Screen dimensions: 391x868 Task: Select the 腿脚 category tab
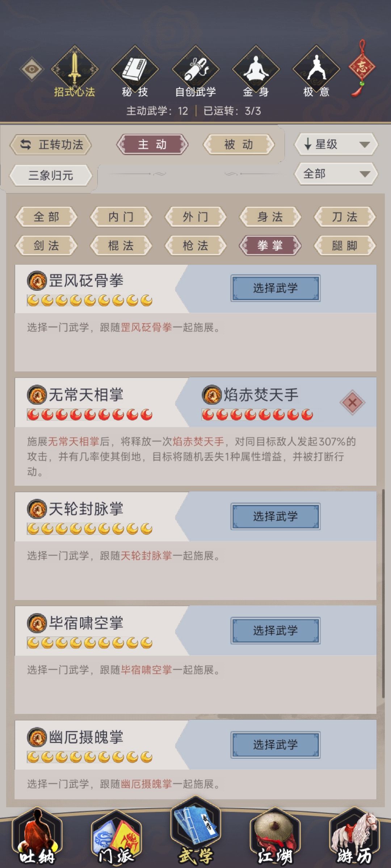pyautogui.click(x=345, y=246)
